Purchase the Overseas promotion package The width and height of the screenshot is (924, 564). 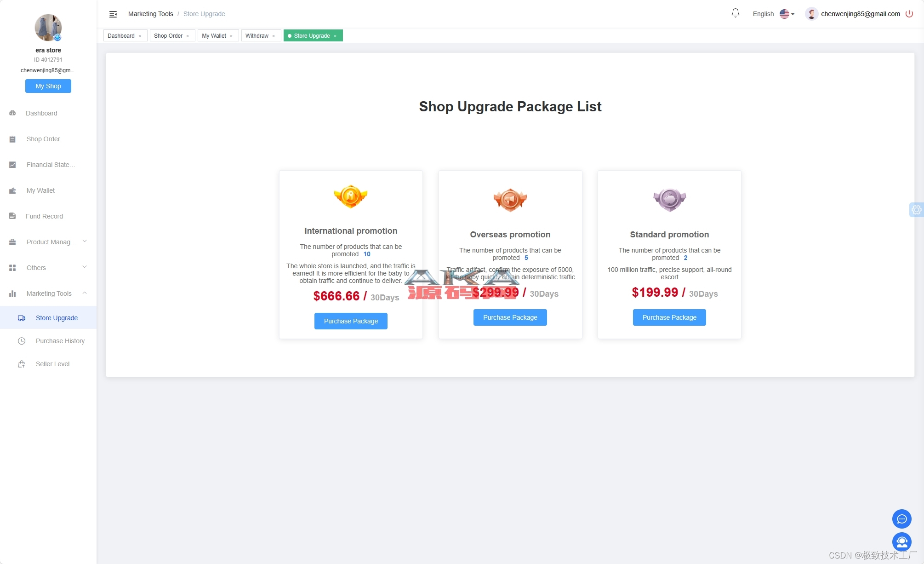coord(510,317)
